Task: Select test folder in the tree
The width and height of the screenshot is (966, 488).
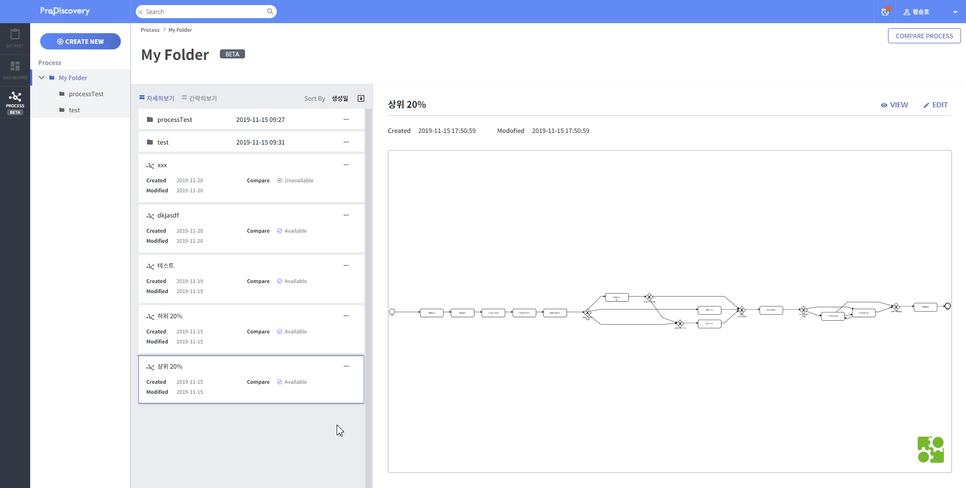Action: coord(74,110)
